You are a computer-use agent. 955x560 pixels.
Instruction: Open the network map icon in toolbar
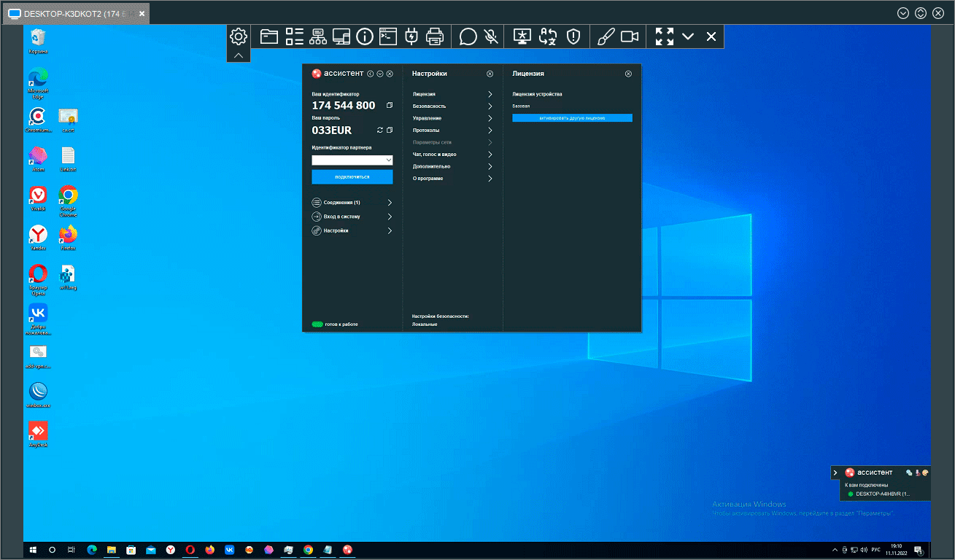coord(317,36)
